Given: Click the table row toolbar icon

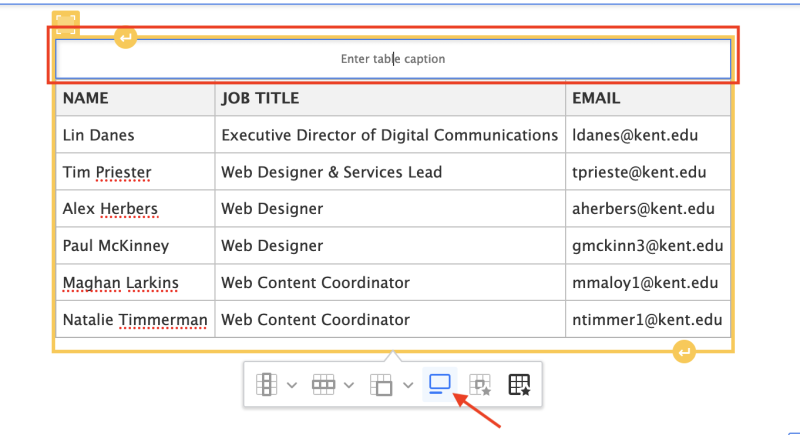Looking at the screenshot, I should pos(323,384).
